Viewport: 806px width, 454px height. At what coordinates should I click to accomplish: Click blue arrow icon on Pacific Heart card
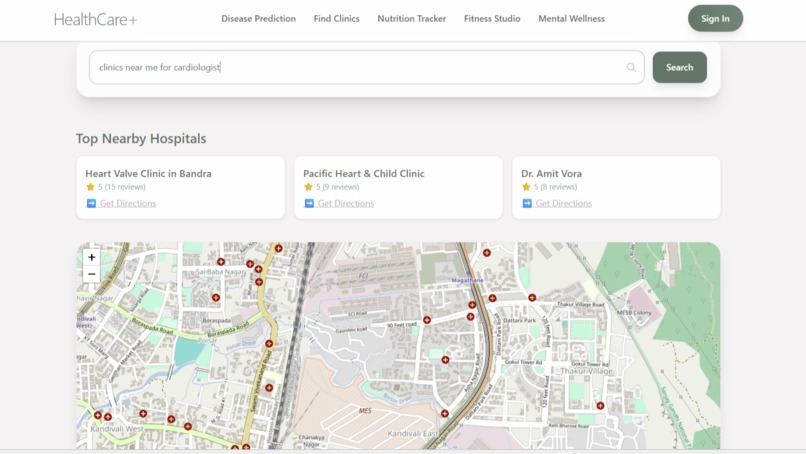[309, 203]
